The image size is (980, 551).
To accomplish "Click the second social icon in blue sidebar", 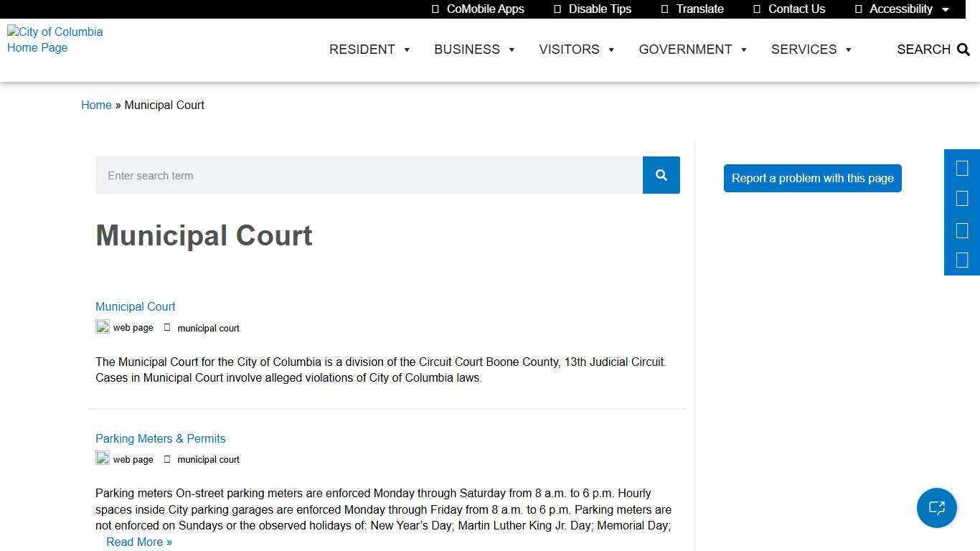I will tap(962, 198).
